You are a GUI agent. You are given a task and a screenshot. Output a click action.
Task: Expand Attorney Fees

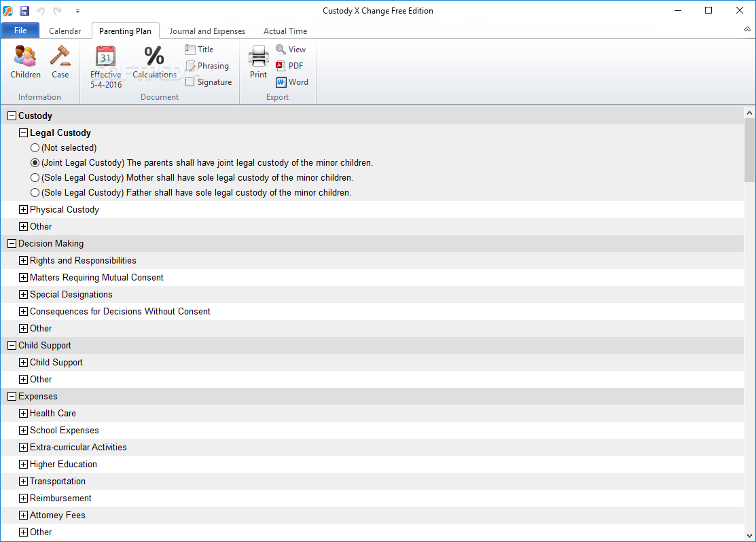click(23, 515)
